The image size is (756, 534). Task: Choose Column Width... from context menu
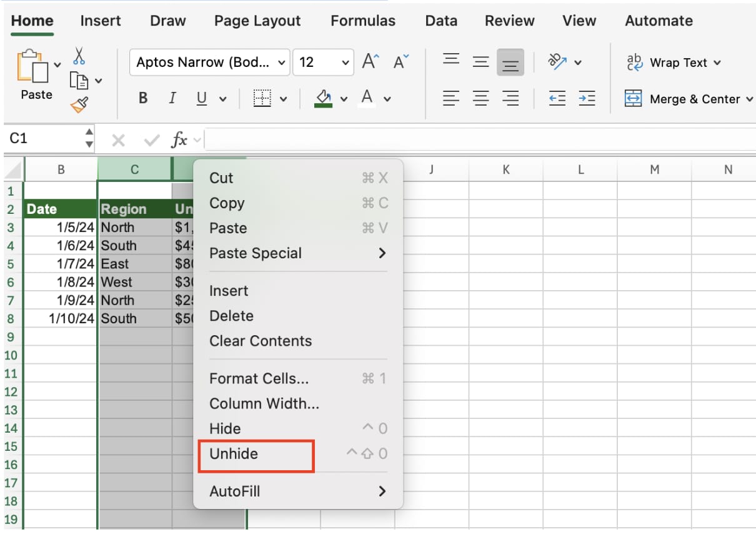click(x=264, y=404)
